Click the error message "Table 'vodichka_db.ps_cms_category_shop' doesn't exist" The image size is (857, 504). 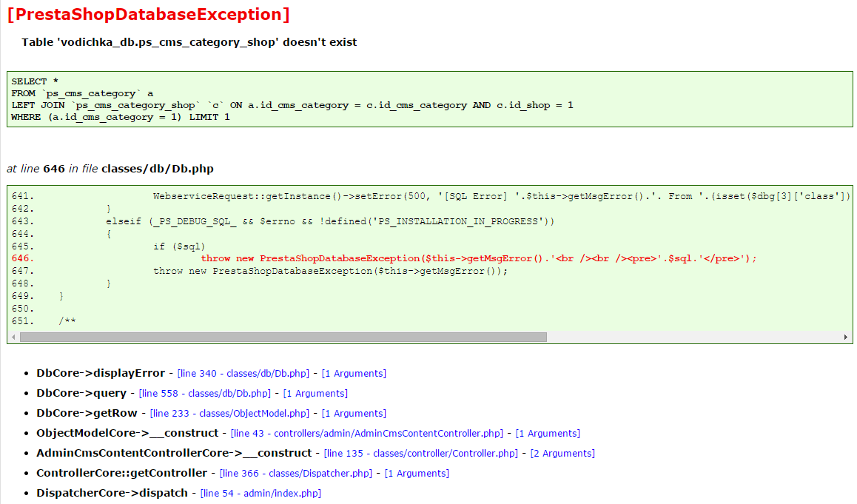click(189, 42)
